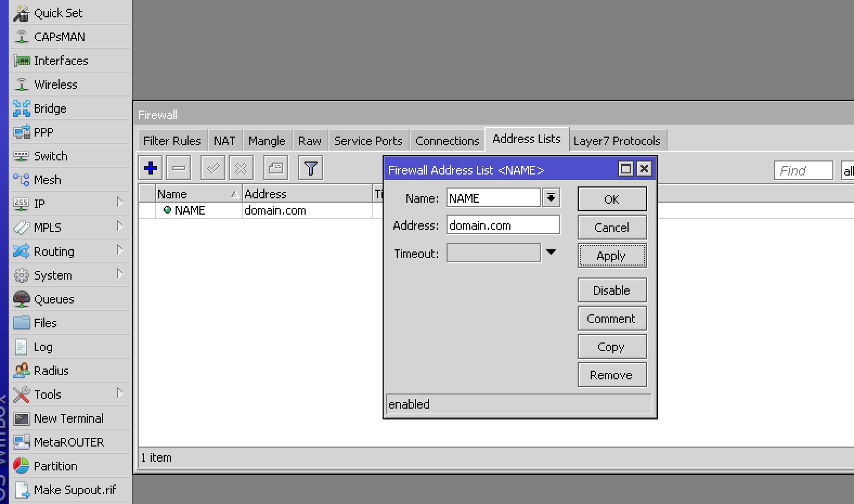The image size is (854, 504).
Task: Open Queues menu icon
Action: pyautogui.click(x=21, y=299)
